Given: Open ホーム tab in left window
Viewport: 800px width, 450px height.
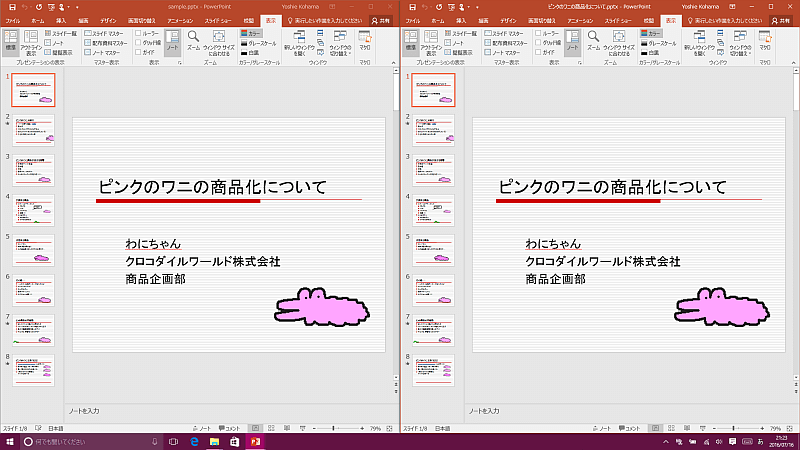Looking at the screenshot, I should pyautogui.click(x=38, y=21).
